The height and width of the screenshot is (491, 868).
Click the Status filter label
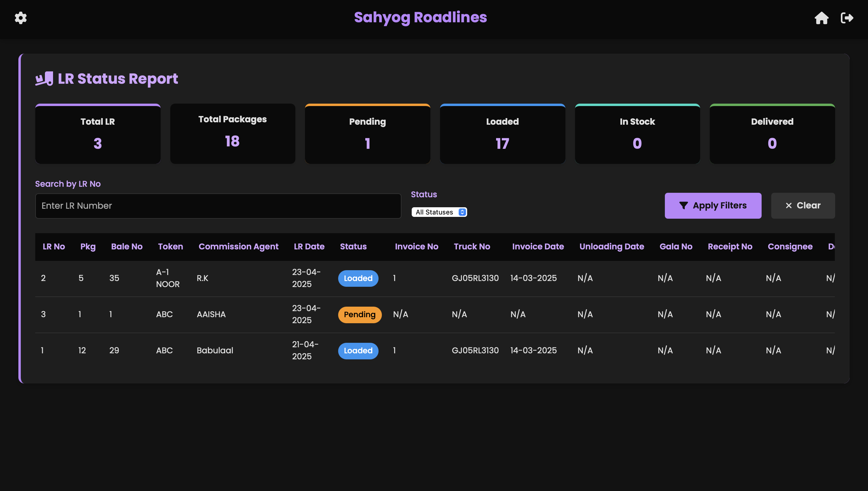click(424, 194)
